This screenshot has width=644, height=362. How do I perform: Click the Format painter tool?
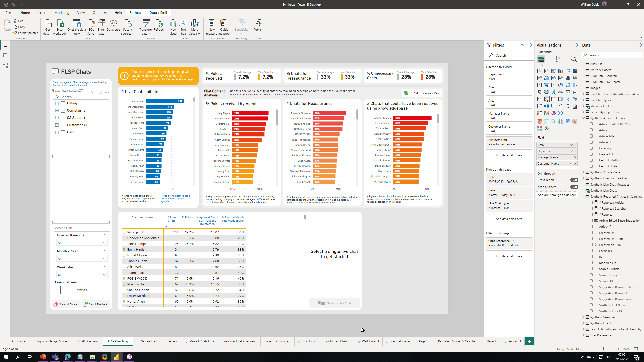point(26,33)
